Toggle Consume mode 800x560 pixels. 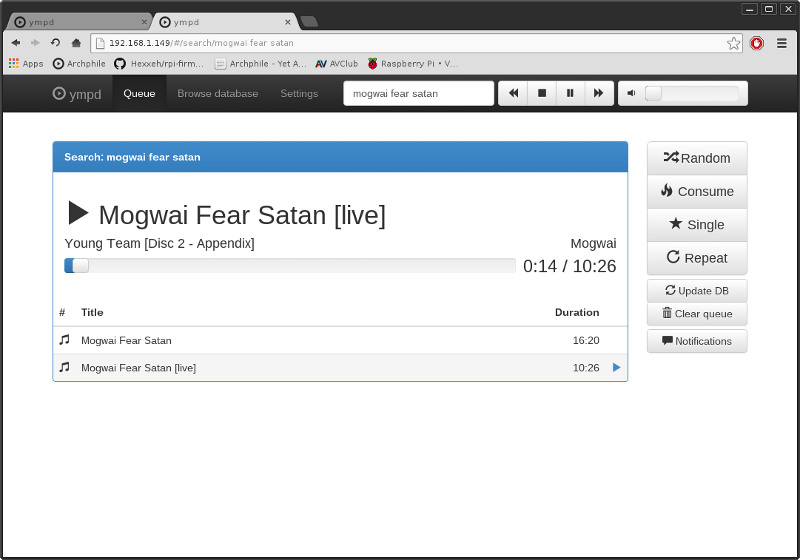(697, 191)
